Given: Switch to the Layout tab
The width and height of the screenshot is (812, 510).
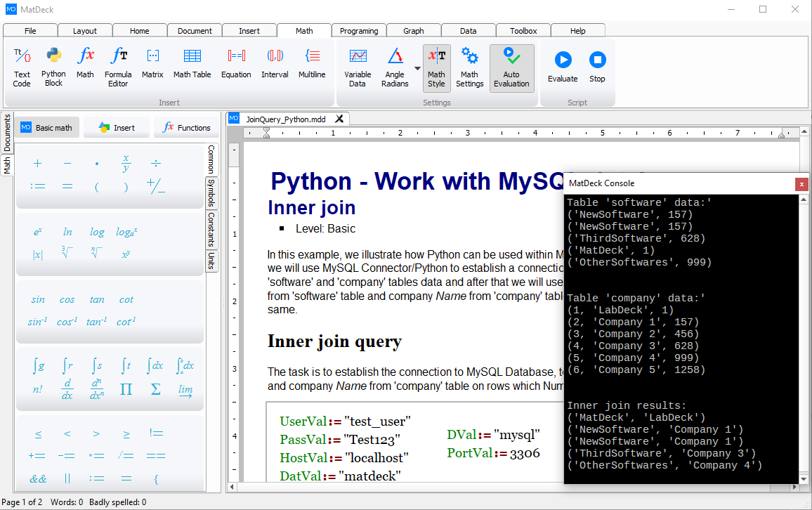Looking at the screenshot, I should click(x=85, y=30).
